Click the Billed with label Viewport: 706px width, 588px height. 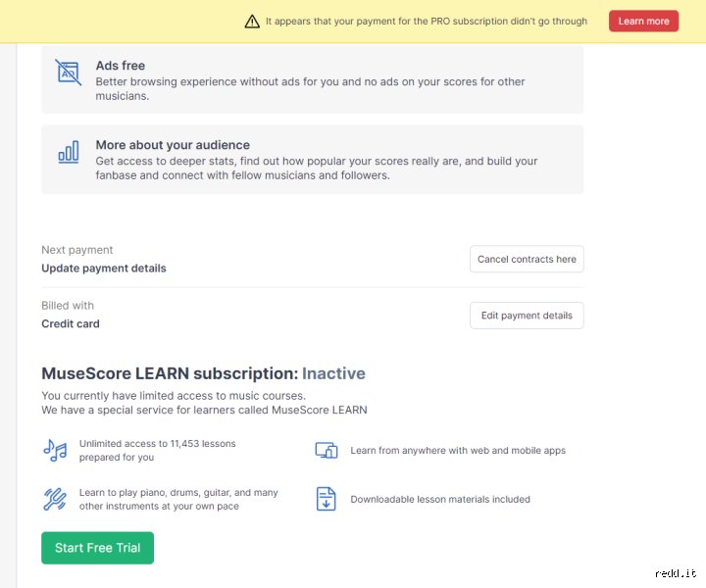click(x=68, y=306)
